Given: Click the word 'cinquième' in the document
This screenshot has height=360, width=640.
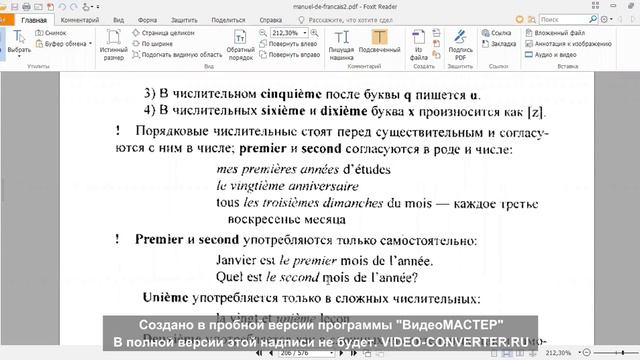Looking at the screenshot, I should pos(291,94).
